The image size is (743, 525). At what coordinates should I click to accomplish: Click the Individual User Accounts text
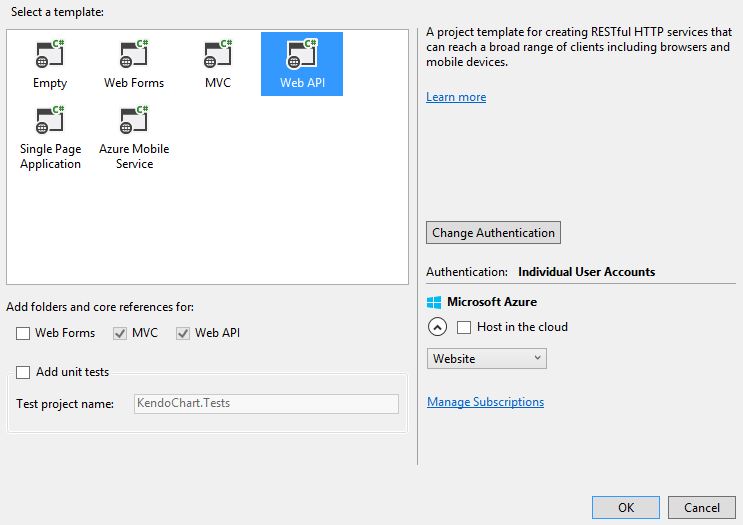coord(587,272)
